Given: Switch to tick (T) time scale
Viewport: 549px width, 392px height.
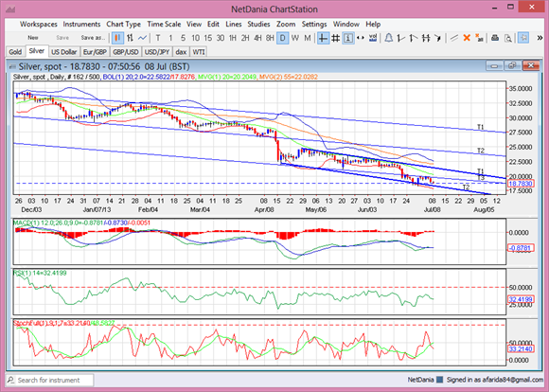Looking at the screenshot, I should click(158, 38).
